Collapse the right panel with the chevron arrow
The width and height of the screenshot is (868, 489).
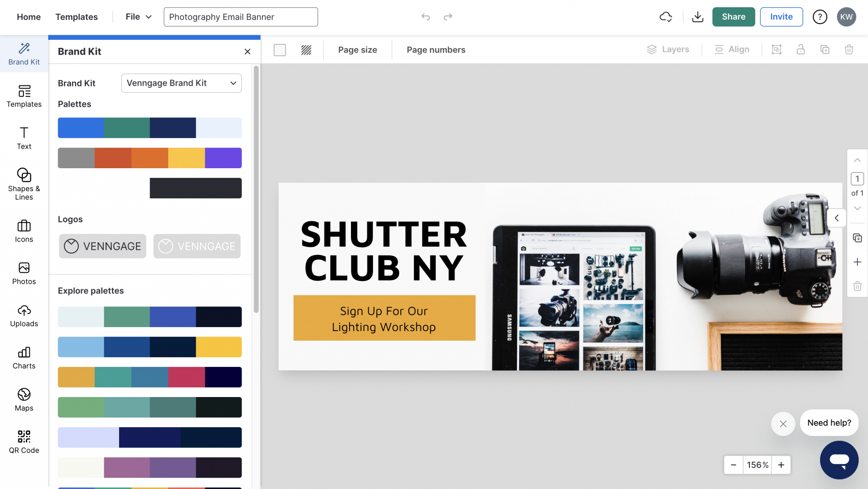pyautogui.click(x=837, y=218)
